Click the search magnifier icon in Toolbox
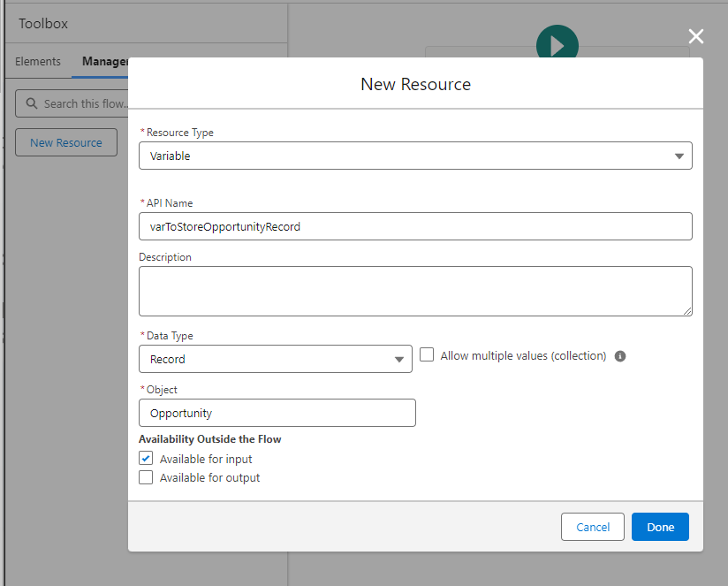This screenshot has width=728, height=586. 32,103
